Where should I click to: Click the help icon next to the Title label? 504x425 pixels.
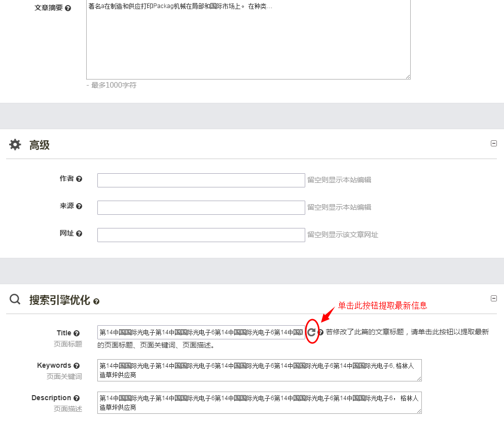pos(77,333)
